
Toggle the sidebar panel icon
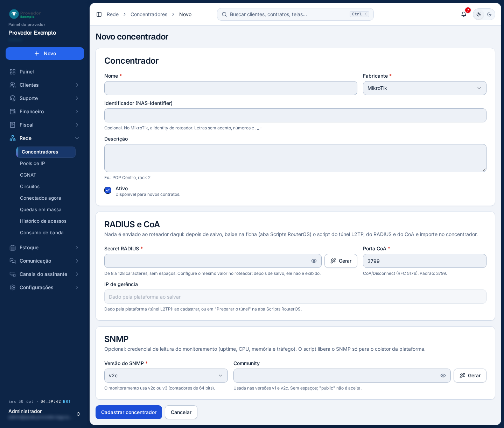(99, 14)
